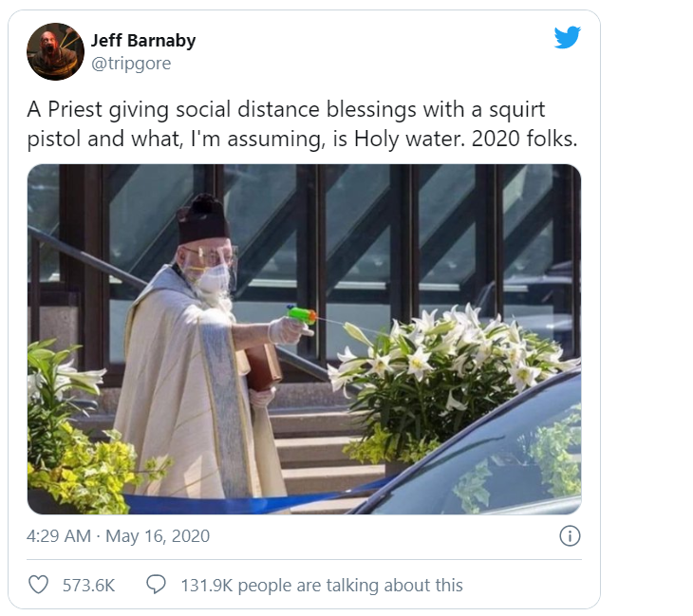Click the reply speech bubble icon
This screenshot has width=693, height=616.
[x=156, y=585]
